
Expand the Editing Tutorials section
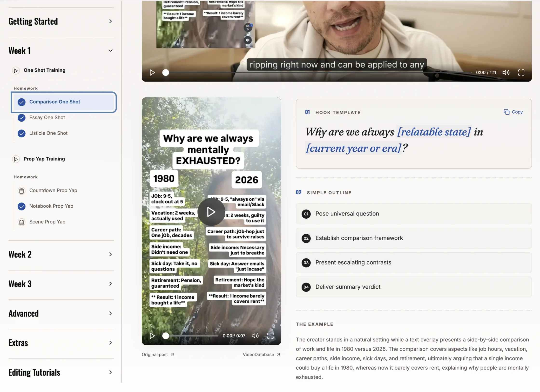pyautogui.click(x=110, y=372)
